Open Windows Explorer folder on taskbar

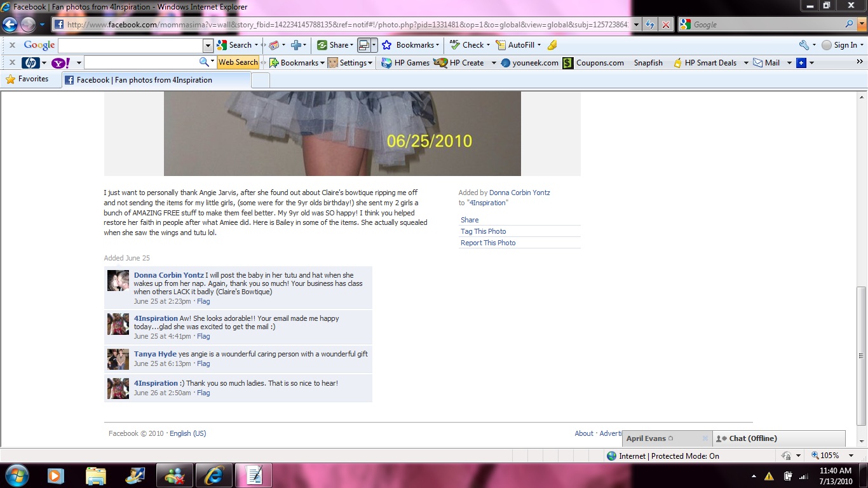tap(96, 475)
